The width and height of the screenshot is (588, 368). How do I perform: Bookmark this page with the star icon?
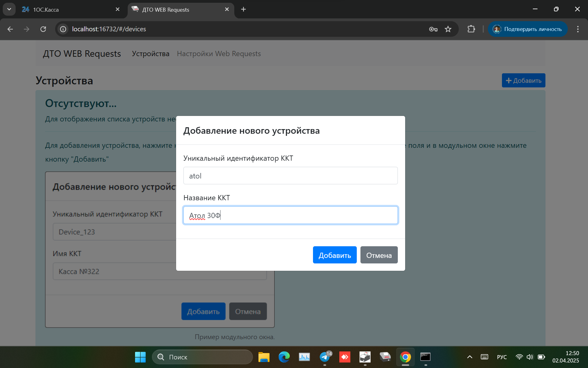pos(448,29)
